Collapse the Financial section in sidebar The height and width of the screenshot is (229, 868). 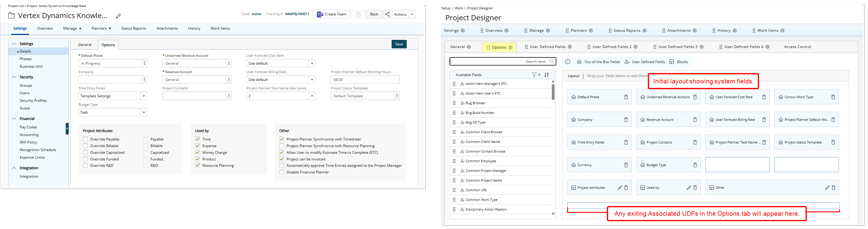(x=14, y=119)
